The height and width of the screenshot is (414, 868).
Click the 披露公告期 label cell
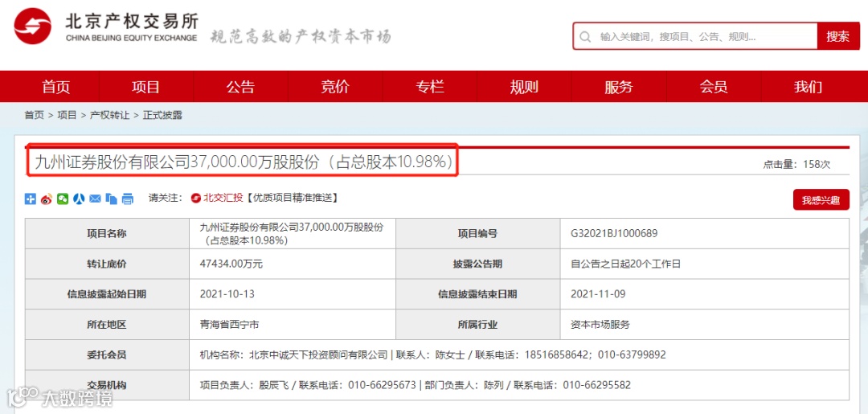477,264
